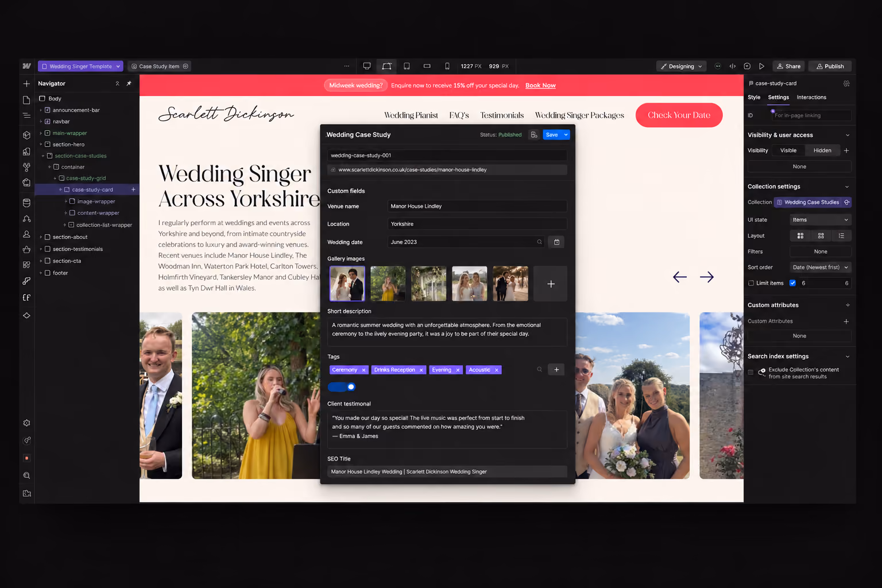Viewport: 882px width, 588px height.
Task: Open code export icon in top bar
Action: tap(733, 66)
